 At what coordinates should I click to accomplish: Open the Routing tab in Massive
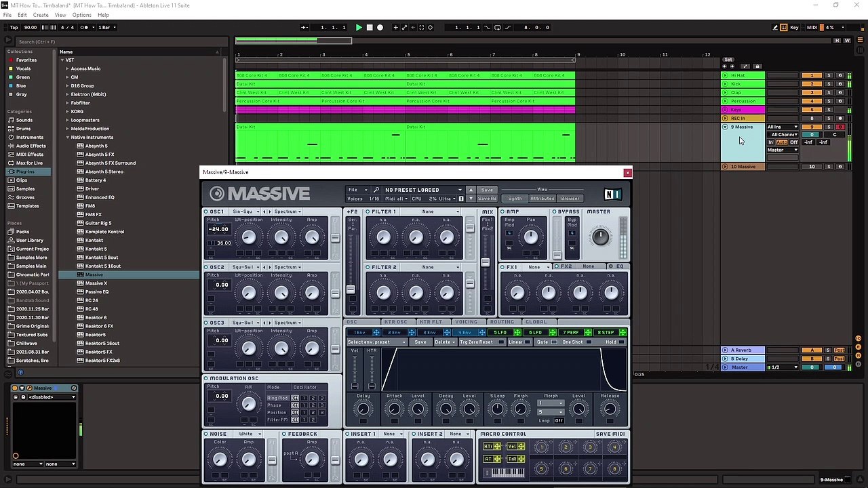point(502,322)
